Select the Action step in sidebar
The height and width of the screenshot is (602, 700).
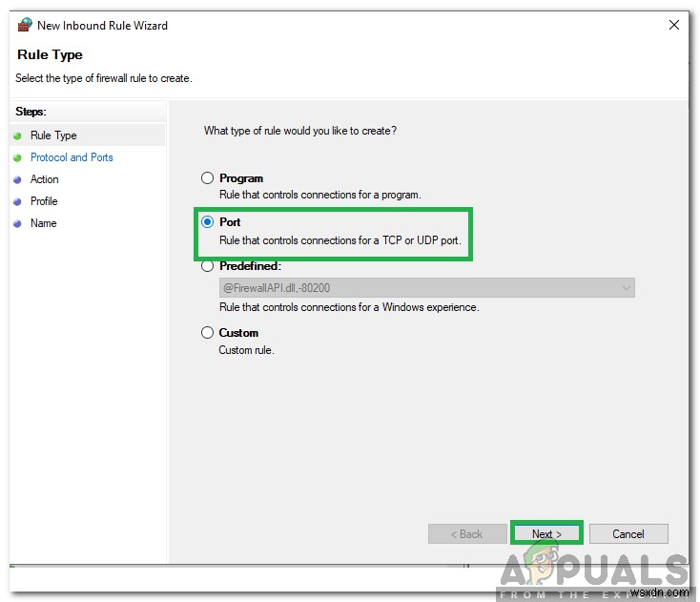(45, 179)
